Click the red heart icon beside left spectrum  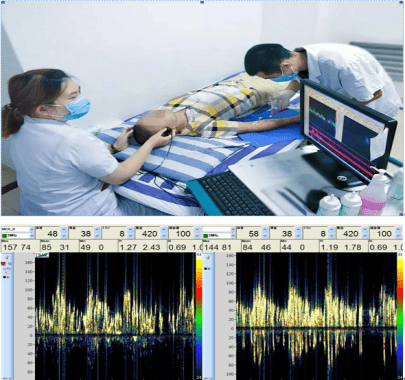4,264
